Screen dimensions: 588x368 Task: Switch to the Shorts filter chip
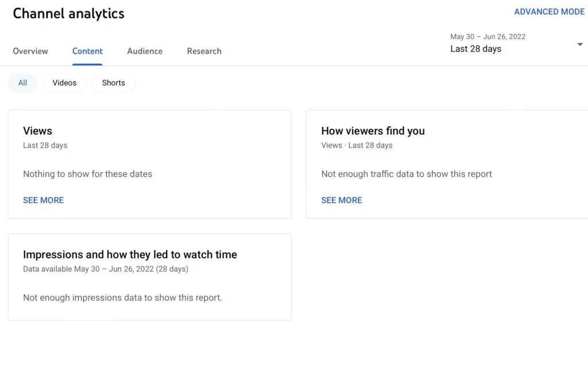(113, 83)
